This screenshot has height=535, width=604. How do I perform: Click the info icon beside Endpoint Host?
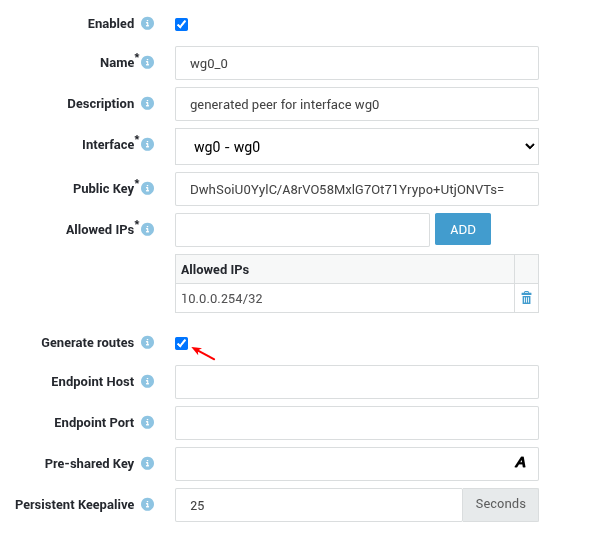pos(148,382)
